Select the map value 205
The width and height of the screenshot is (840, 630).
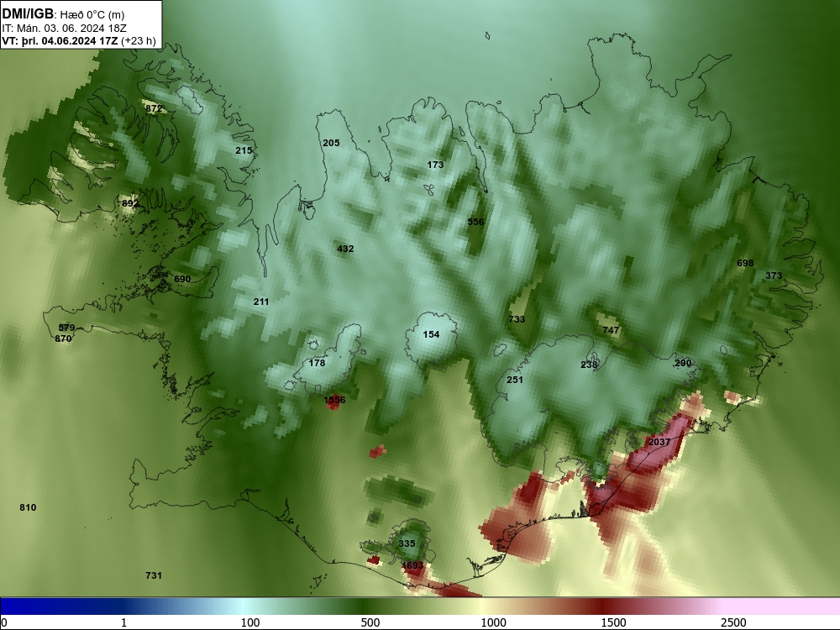pyautogui.click(x=331, y=143)
